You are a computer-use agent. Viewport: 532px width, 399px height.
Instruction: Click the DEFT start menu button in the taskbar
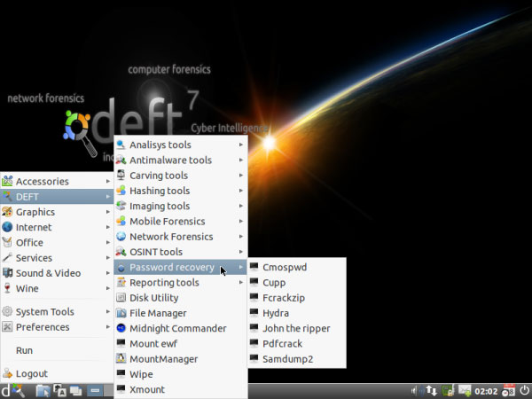12,391
